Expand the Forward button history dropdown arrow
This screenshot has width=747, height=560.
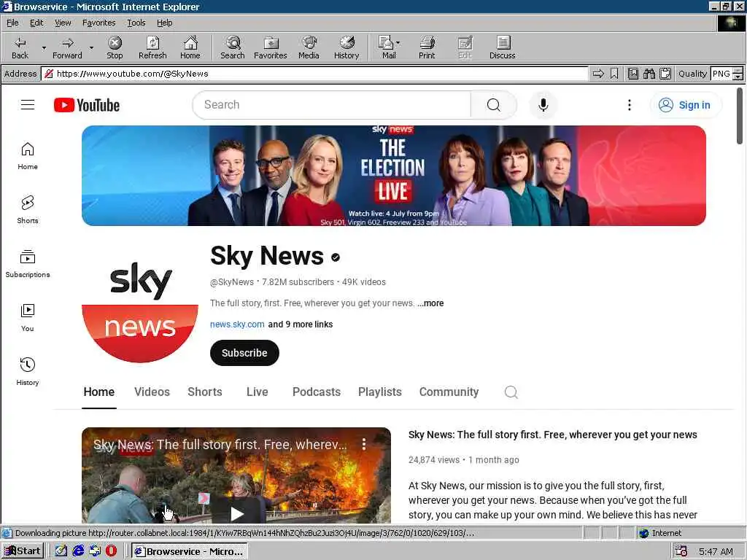pos(91,47)
